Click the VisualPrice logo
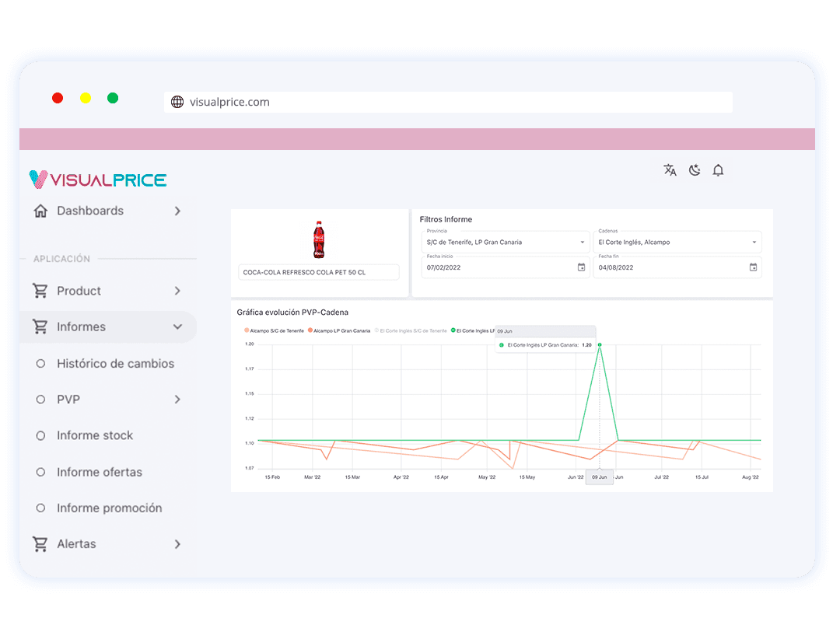Image resolution: width=840 pixels, height=632 pixels. pyautogui.click(x=98, y=180)
